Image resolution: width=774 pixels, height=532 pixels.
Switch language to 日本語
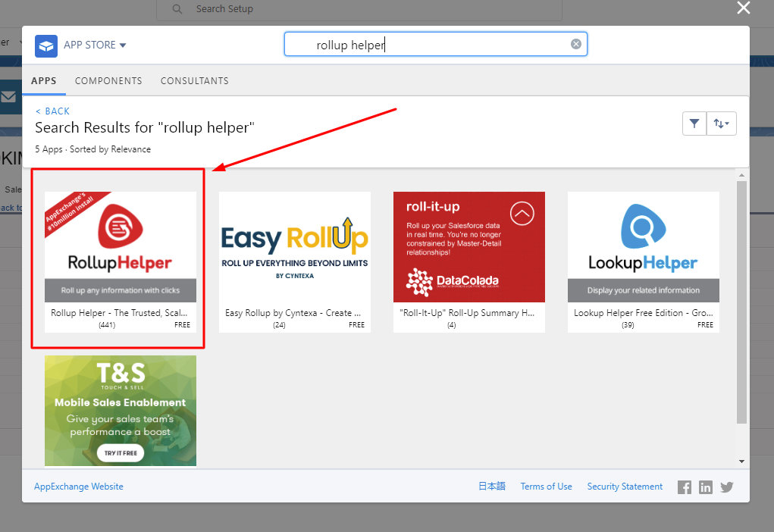coord(492,486)
